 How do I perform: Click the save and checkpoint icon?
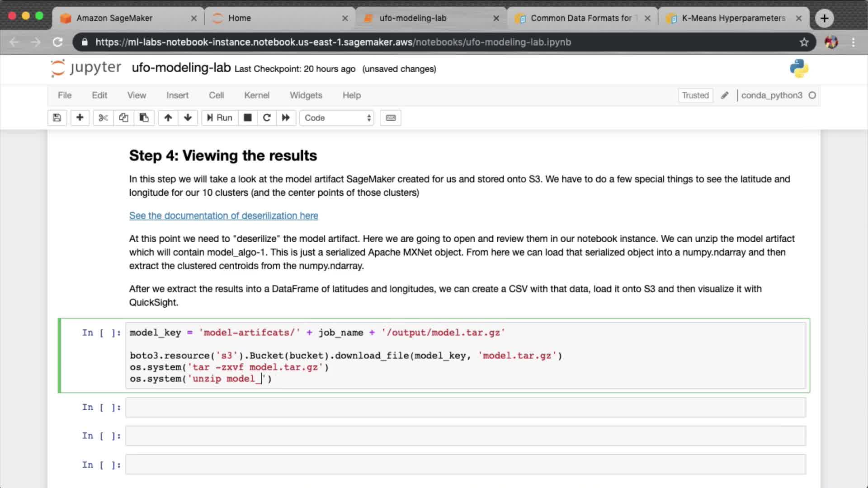[x=57, y=118]
